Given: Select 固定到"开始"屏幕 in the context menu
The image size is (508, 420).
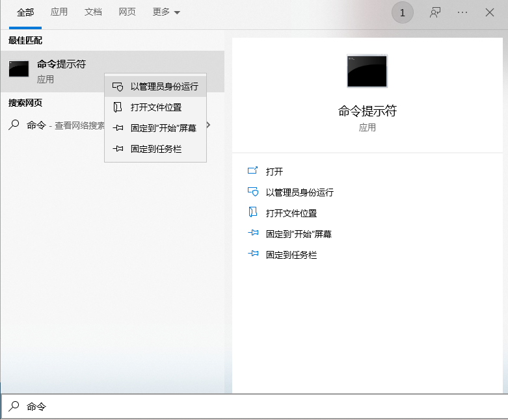Looking at the screenshot, I should coord(163,128).
